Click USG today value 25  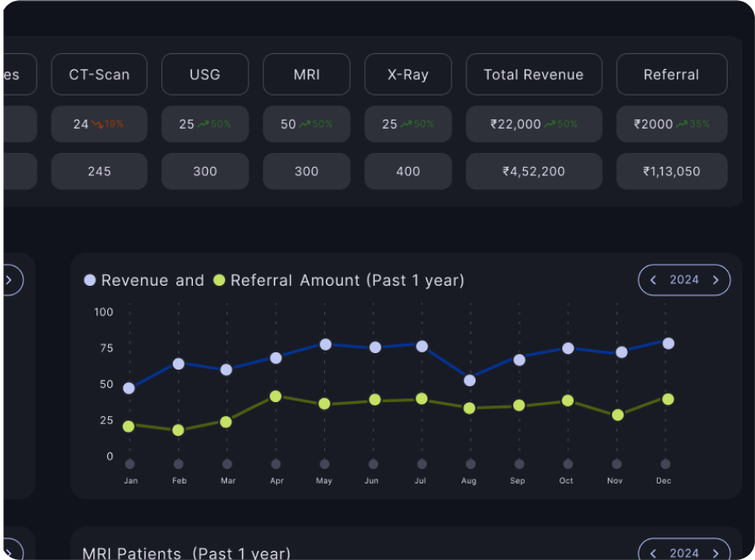coord(187,124)
